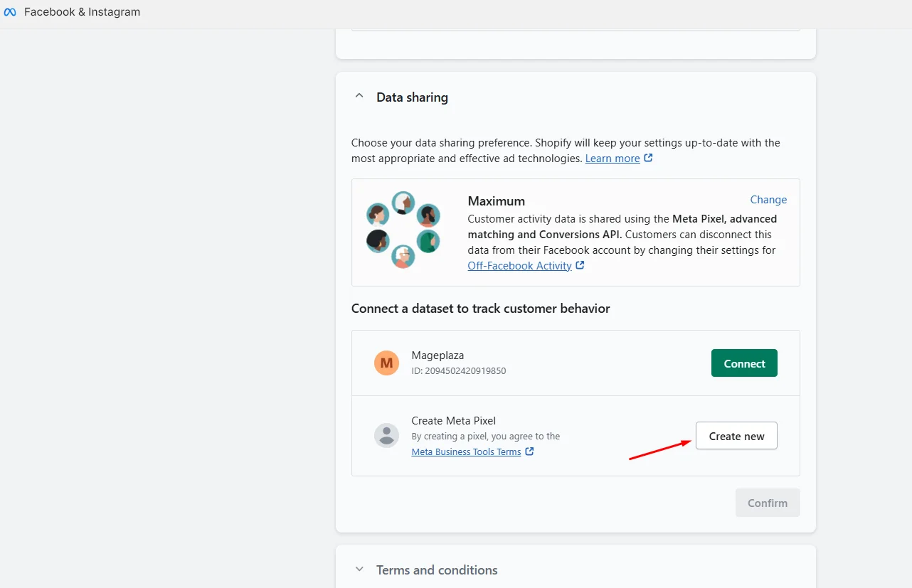Click the Create Meta Pixel label
Viewport: 912px width, 588px height.
pyautogui.click(x=453, y=421)
